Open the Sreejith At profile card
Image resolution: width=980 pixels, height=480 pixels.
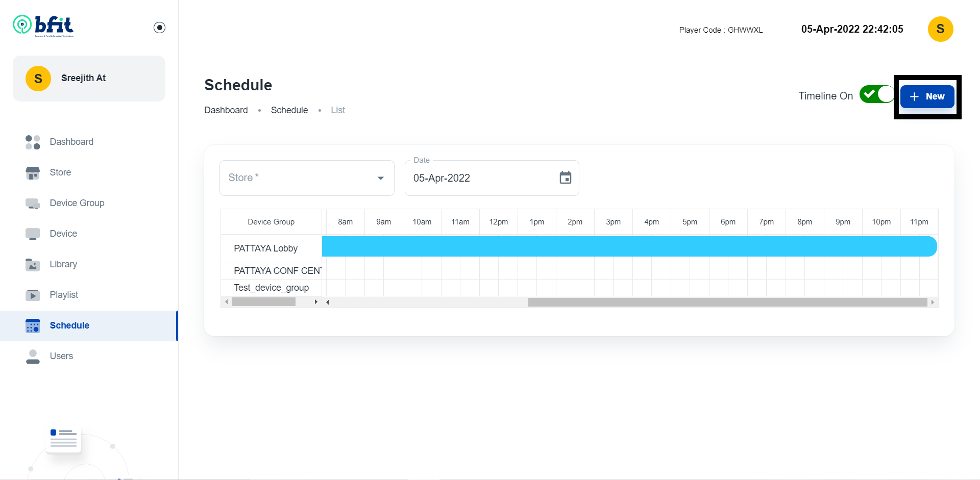[89, 79]
